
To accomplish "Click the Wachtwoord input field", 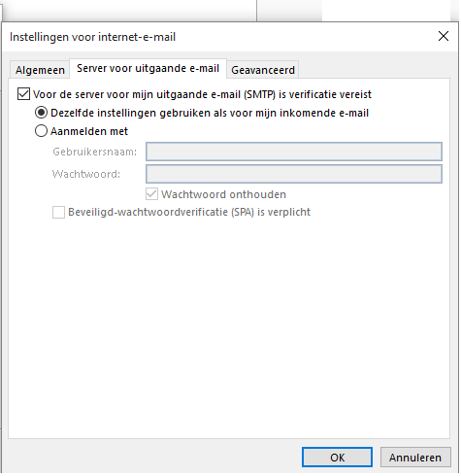I will point(294,174).
